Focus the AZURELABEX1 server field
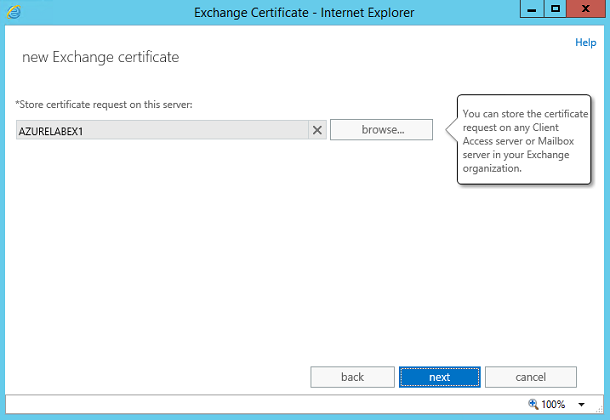The image size is (610, 420). (162, 130)
